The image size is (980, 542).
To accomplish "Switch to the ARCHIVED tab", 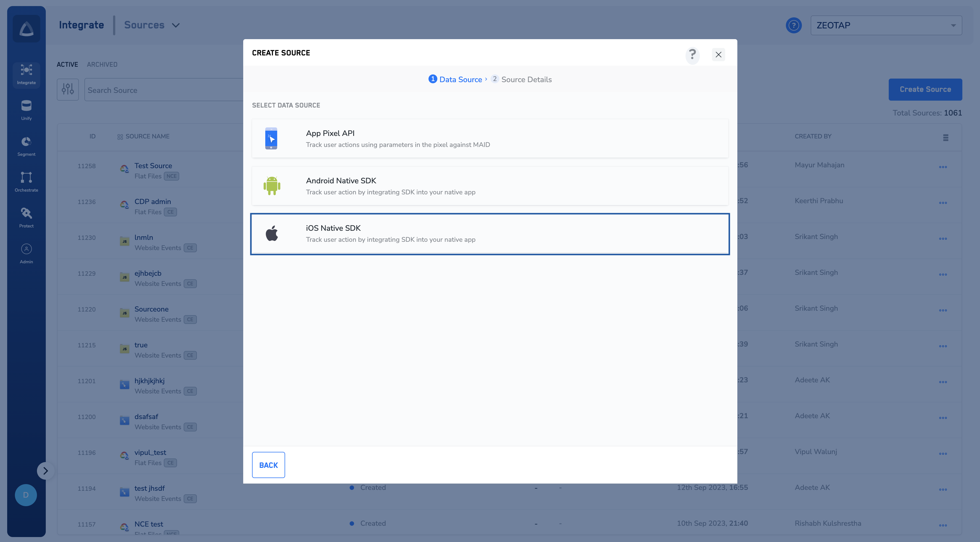I will click(102, 64).
